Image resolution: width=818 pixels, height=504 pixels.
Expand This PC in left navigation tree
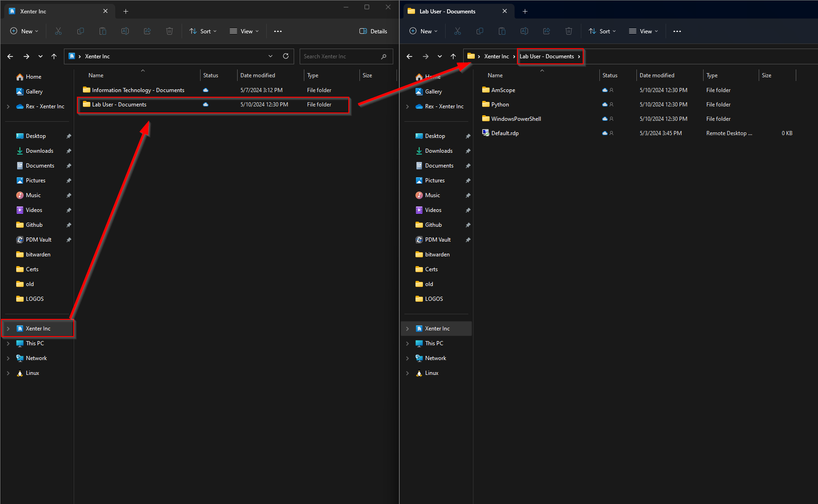click(x=8, y=343)
